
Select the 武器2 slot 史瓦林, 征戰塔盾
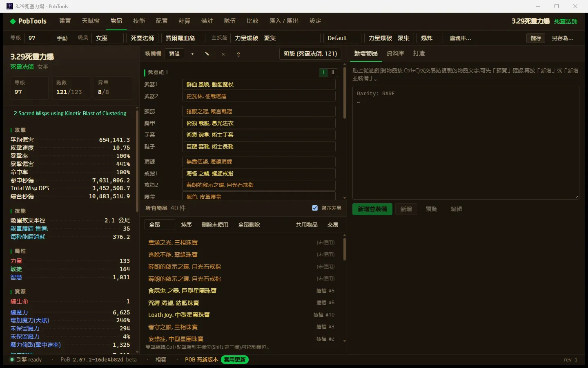tap(258, 96)
